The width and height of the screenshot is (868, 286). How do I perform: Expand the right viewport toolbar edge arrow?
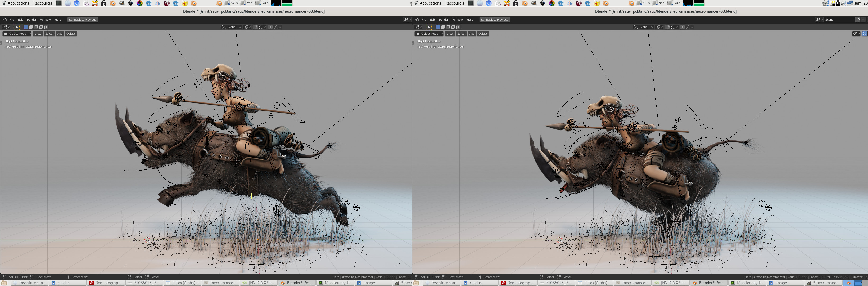pos(413,43)
